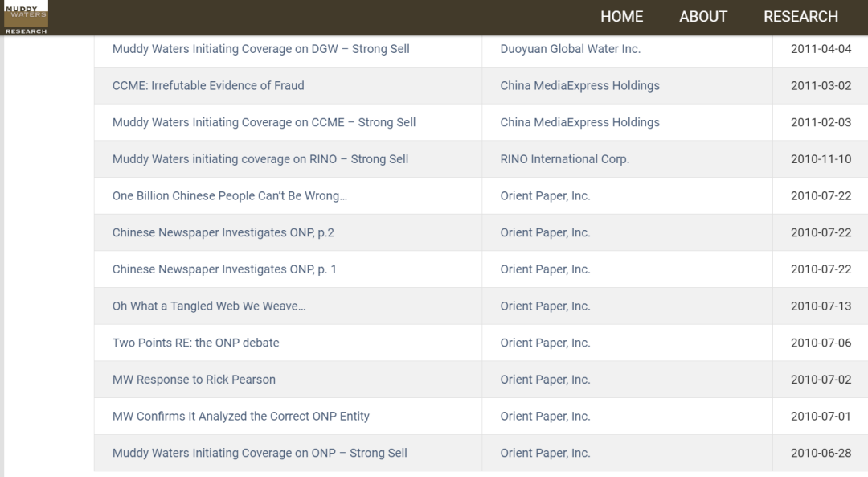Open the ABOUT menu item
The width and height of the screenshot is (868, 477).
[x=703, y=17]
